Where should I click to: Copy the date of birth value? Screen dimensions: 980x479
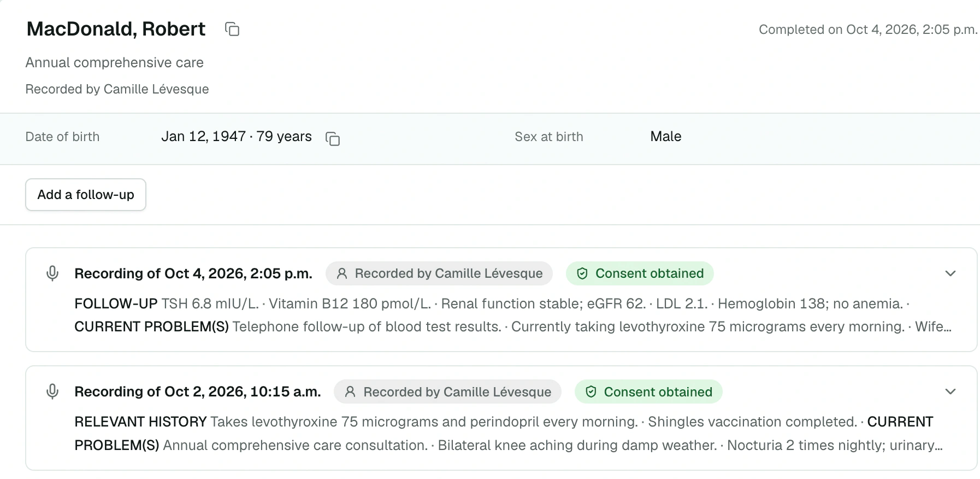point(333,138)
